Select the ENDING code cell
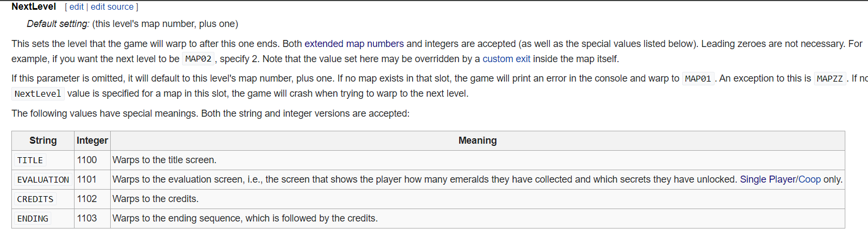This screenshot has height=235, width=868. (32, 219)
